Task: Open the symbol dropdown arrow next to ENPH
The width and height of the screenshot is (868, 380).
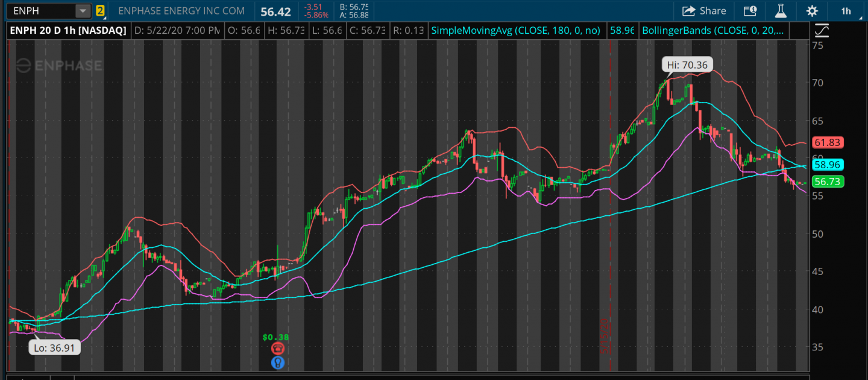Action: (x=83, y=11)
